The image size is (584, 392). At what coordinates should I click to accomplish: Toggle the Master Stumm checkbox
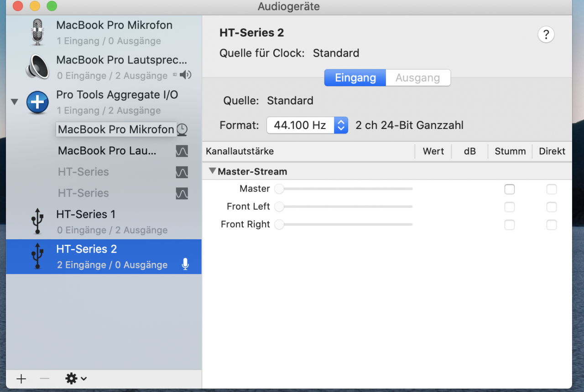coord(510,189)
